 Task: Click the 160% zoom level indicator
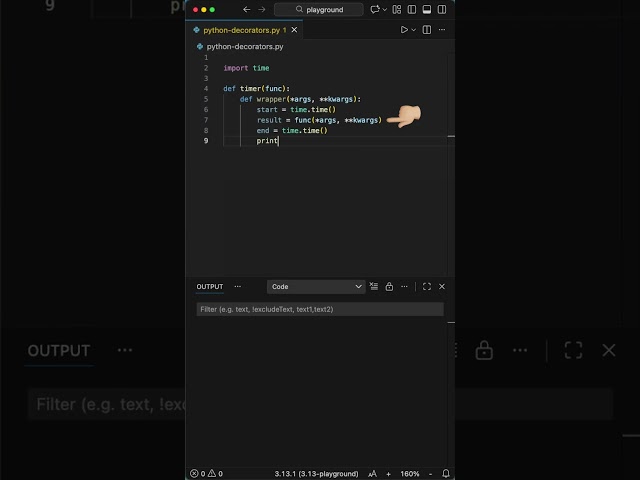point(410,473)
